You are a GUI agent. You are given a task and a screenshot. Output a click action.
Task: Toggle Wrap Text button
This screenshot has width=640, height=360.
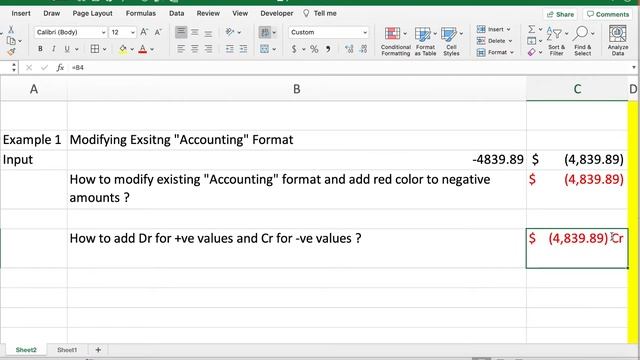click(x=265, y=32)
